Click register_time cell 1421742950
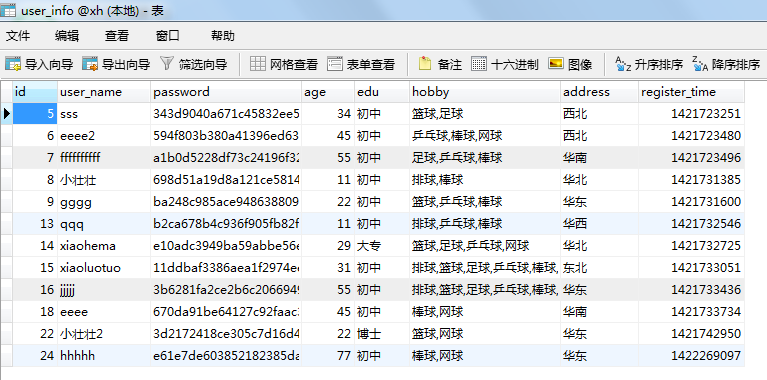Image resolution: width=767 pixels, height=380 pixels. click(691, 334)
